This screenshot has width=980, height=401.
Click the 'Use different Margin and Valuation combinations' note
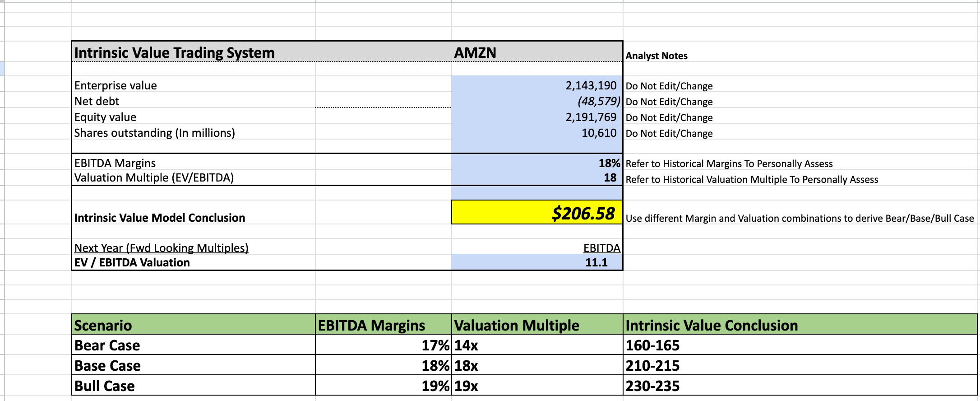click(800, 219)
